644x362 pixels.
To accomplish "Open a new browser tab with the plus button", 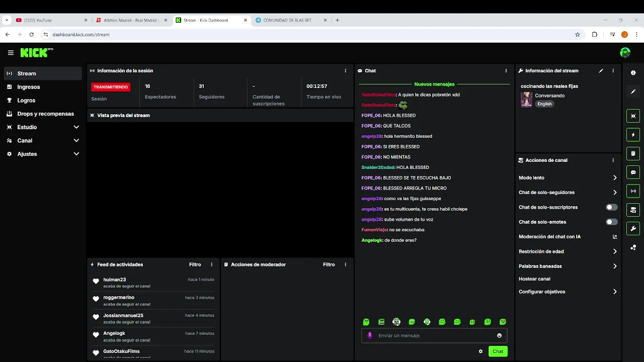I will [337, 20].
